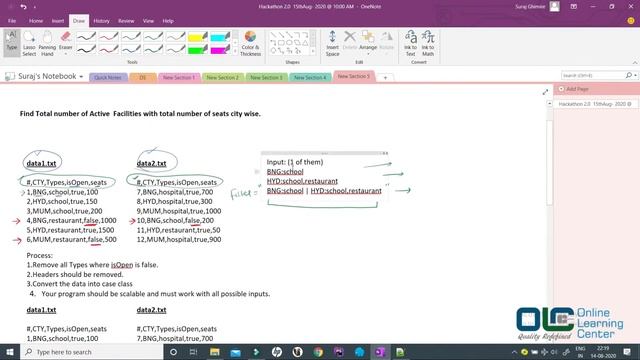Viewport: 640px width, 360px height.
Task: Click the Insert Space button
Action: 332,43
